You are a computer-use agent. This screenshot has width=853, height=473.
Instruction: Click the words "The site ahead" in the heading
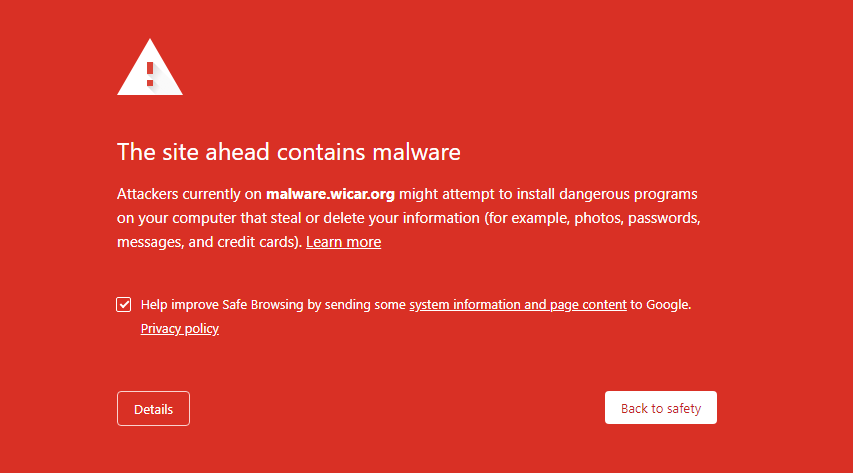click(193, 152)
